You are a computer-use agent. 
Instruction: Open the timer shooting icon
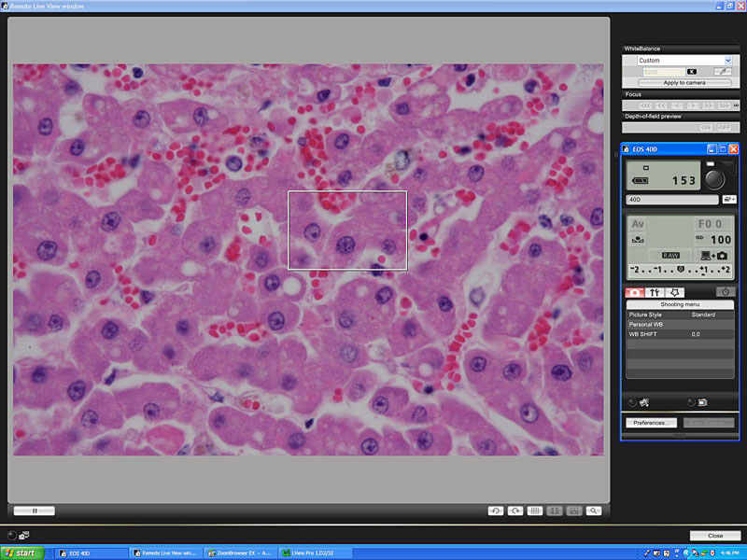pyautogui.click(x=725, y=292)
